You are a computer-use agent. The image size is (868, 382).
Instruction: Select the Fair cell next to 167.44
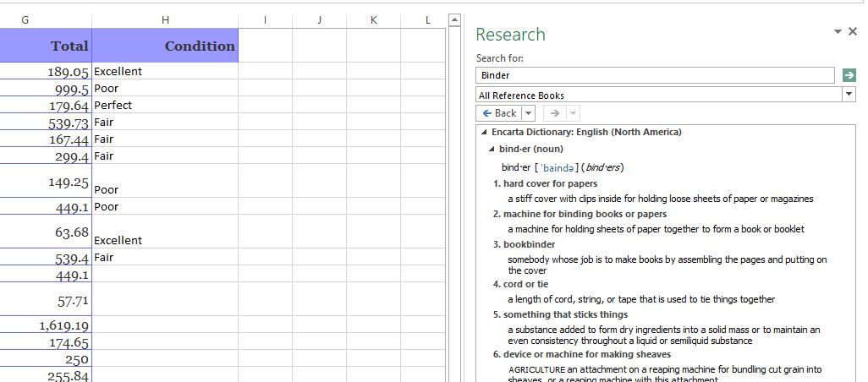click(165, 139)
